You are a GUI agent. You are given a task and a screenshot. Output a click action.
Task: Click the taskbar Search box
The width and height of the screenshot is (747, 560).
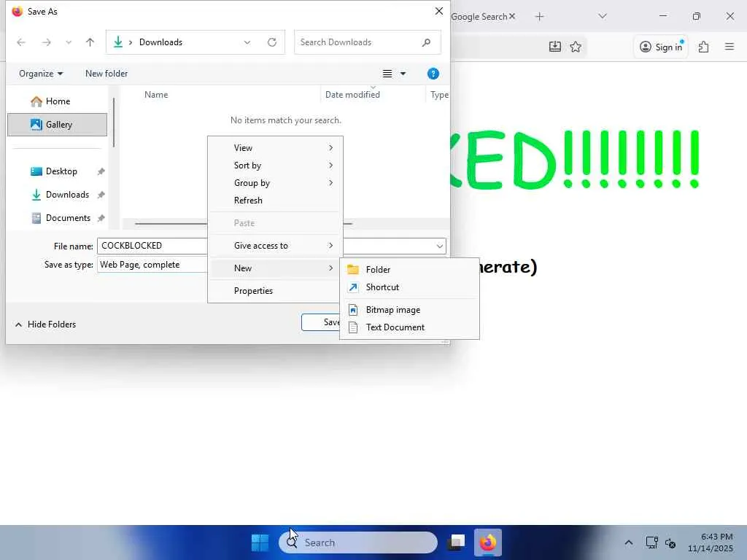[357, 542]
